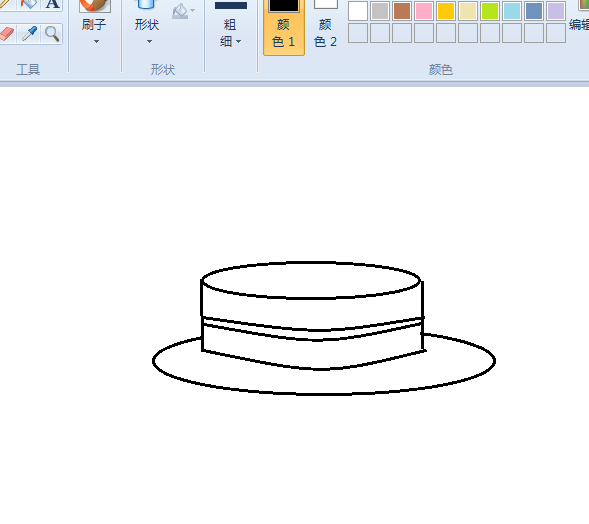Click the hat drawing on canvas
The image size is (589, 524).
pos(324,328)
